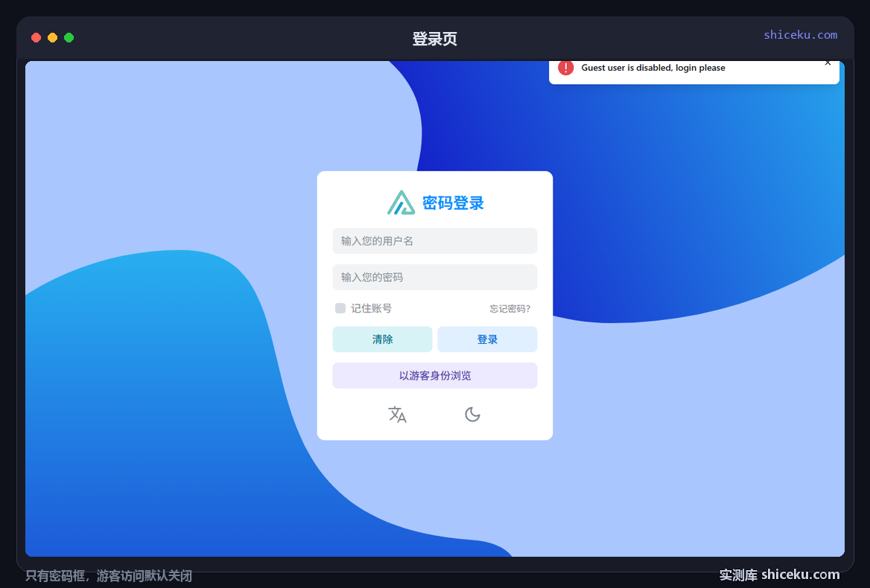Click the yellow minimize window dot
The width and height of the screenshot is (870, 588).
coord(53,38)
